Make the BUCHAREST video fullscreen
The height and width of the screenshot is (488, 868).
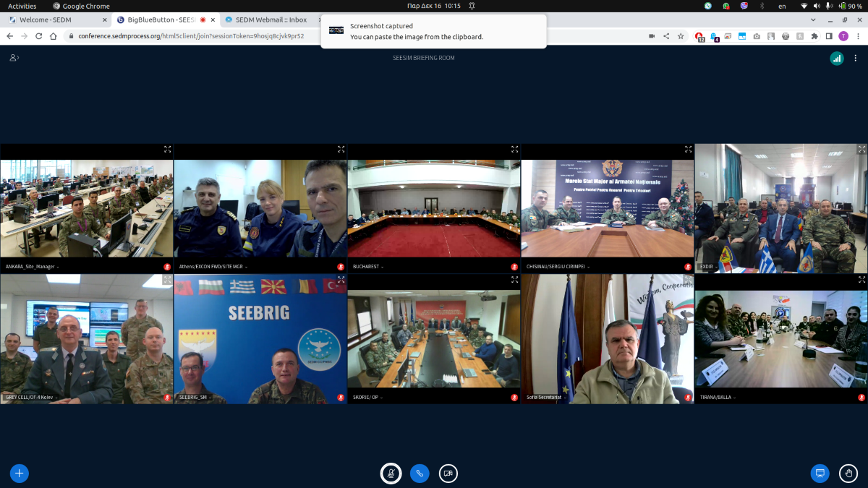point(514,150)
